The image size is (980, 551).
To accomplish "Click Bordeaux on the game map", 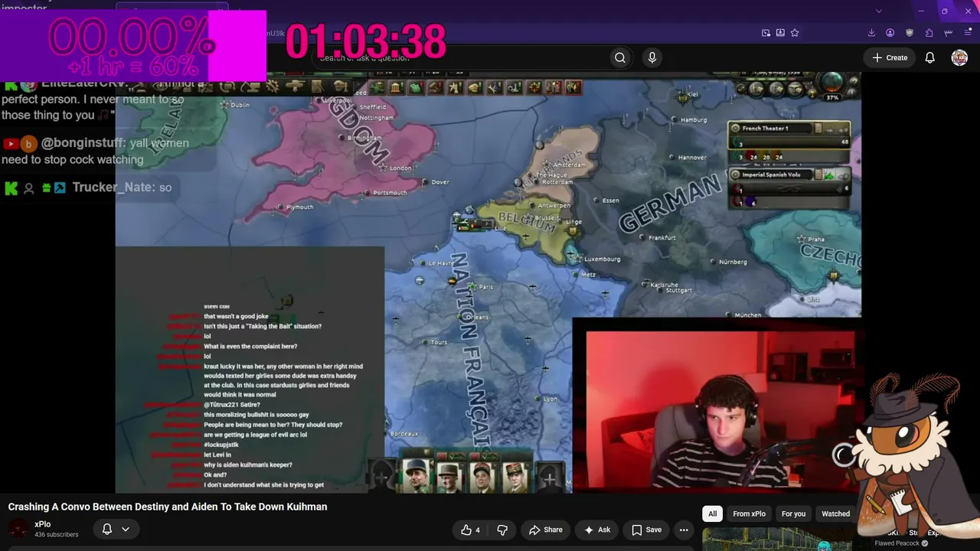I will tap(403, 434).
